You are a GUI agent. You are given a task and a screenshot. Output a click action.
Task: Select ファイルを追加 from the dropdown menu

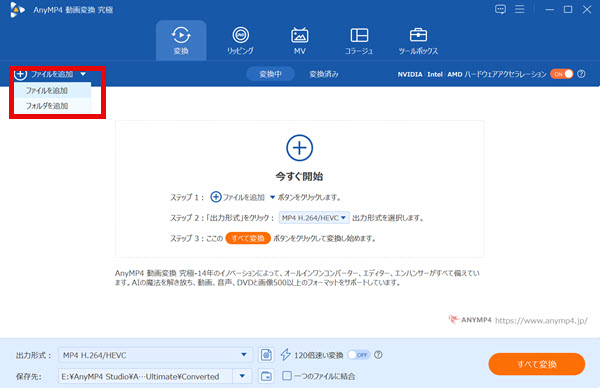[x=52, y=90]
